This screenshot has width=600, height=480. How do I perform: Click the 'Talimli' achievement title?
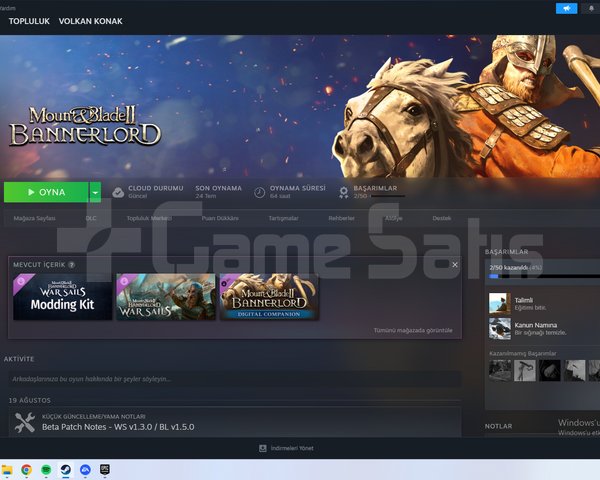coord(523,300)
